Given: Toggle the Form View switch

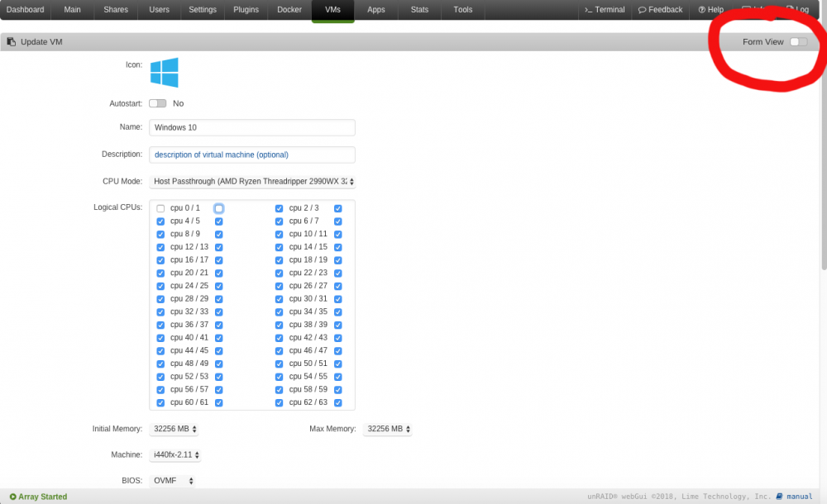Looking at the screenshot, I should tap(799, 41).
